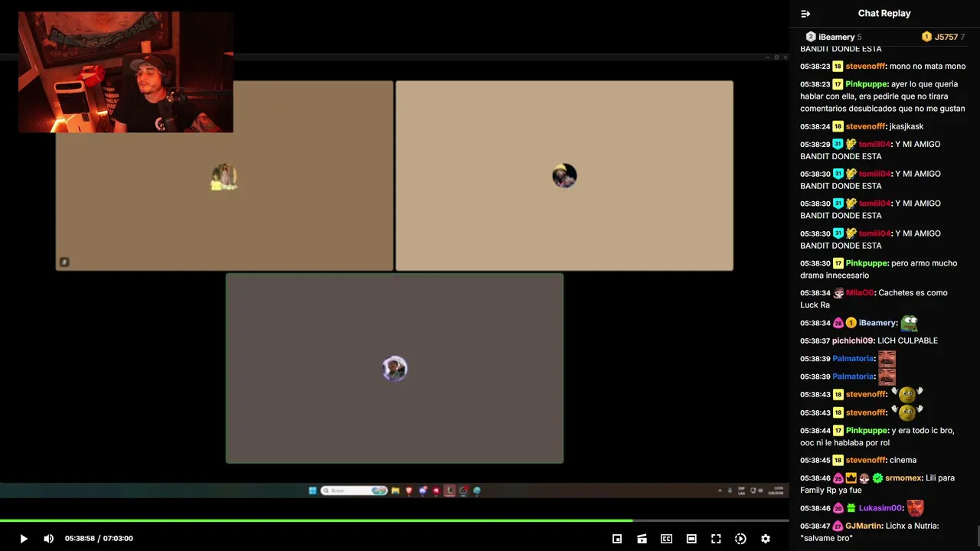Viewport: 980px width, 551px height.
Task: Click the 'mono no mata mono' message text
Action: [927, 67]
